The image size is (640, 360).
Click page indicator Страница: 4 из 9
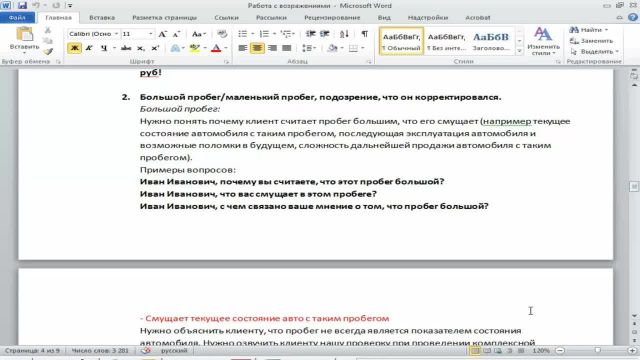click(x=33, y=351)
